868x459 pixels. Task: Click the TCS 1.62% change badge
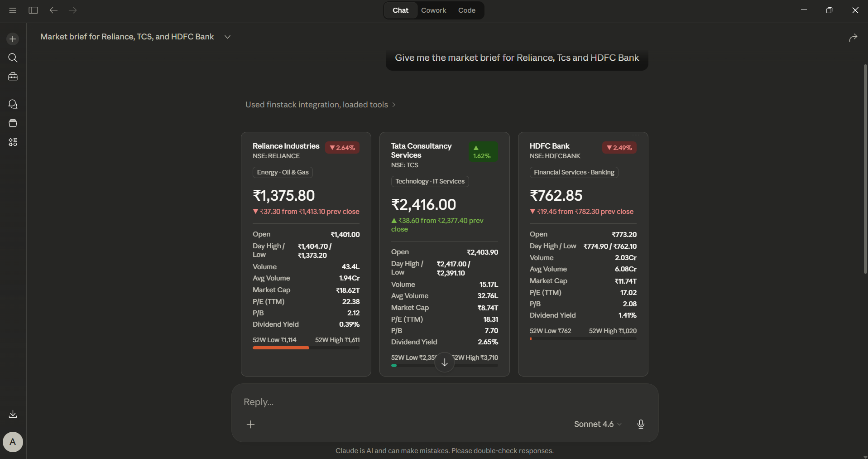tap(483, 151)
